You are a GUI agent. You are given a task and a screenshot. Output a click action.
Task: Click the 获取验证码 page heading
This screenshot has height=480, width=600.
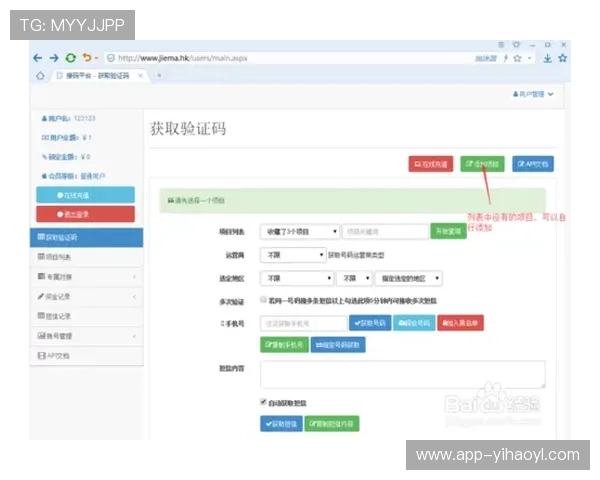188,129
